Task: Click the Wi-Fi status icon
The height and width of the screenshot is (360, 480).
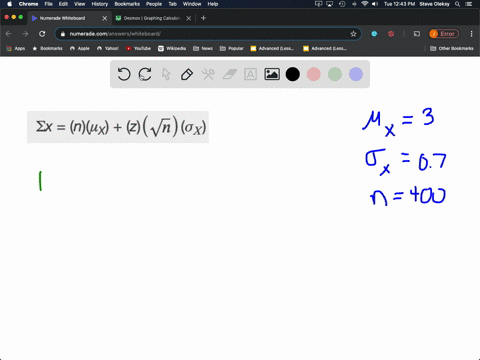Action: [x=365, y=4]
